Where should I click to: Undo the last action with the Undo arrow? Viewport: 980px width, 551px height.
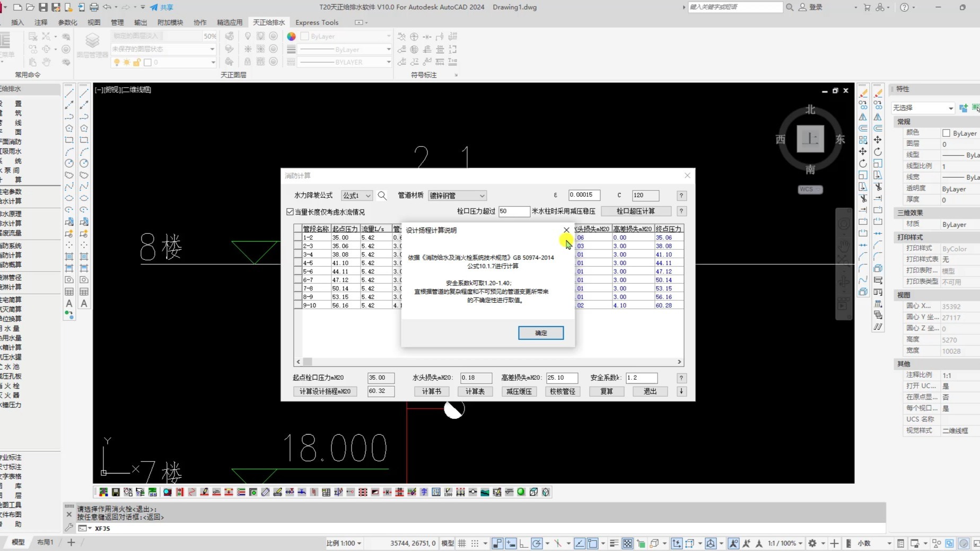[107, 7]
